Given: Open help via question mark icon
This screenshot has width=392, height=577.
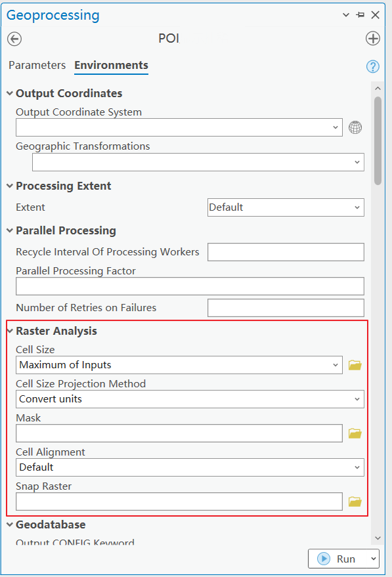Looking at the screenshot, I should tap(372, 66).
